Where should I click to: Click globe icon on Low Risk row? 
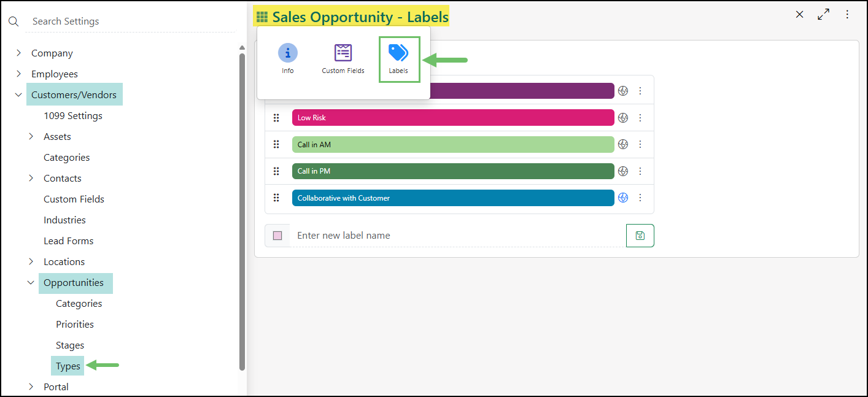[623, 118]
